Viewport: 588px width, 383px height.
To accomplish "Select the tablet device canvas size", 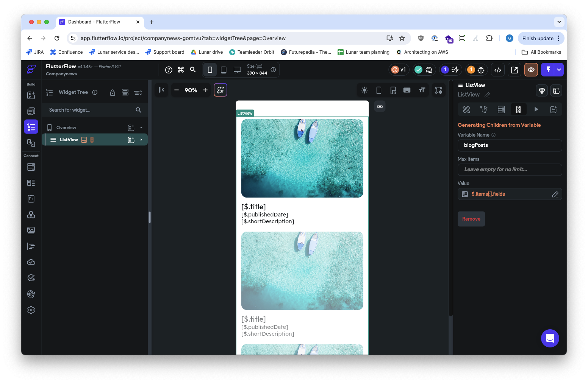I will [x=224, y=70].
